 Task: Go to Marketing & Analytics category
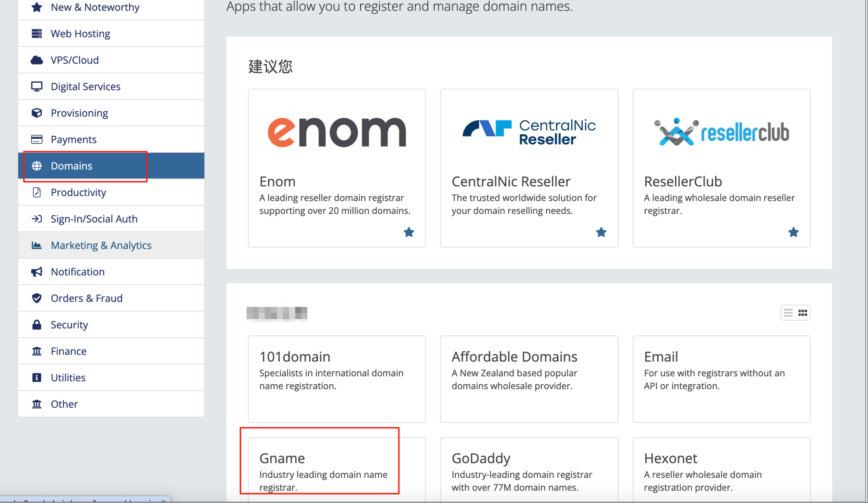[x=111, y=245]
